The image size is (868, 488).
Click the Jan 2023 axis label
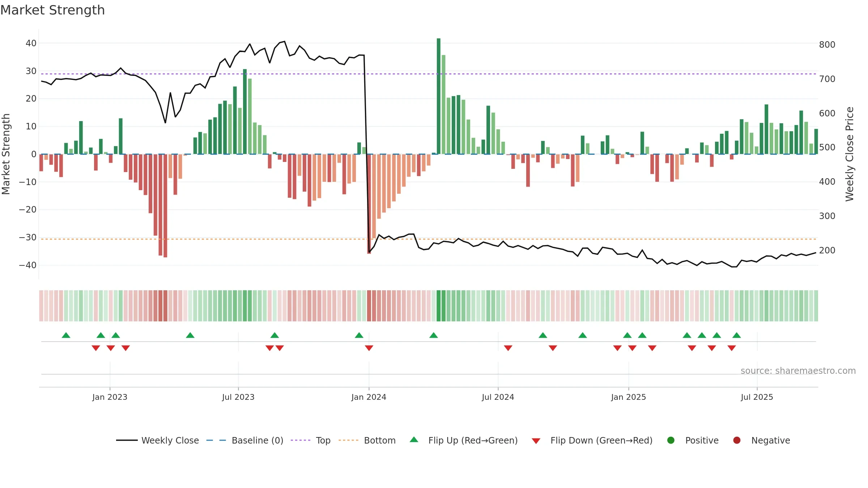[x=110, y=397]
